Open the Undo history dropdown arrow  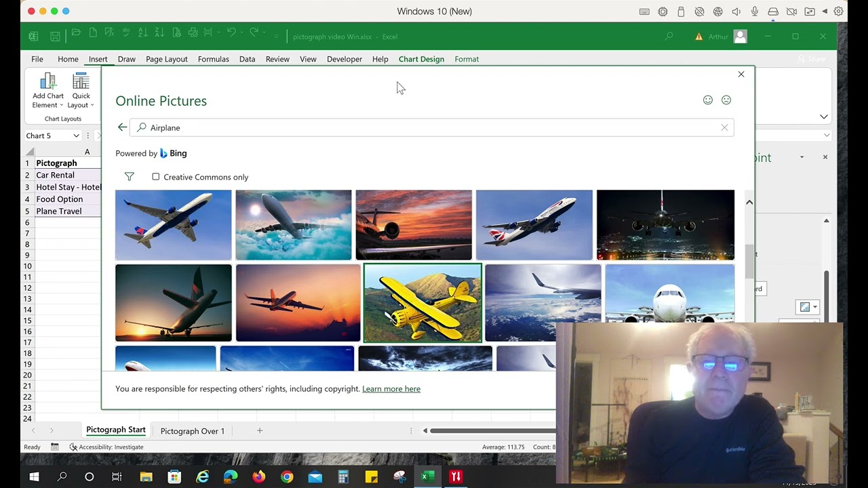pyautogui.click(x=241, y=33)
